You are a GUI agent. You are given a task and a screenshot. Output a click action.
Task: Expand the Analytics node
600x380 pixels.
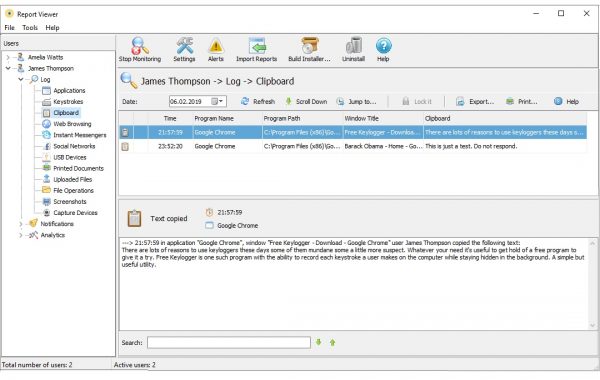point(21,235)
